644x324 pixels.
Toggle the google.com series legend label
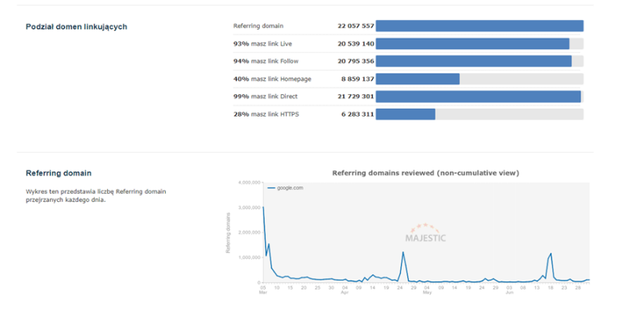tap(290, 187)
